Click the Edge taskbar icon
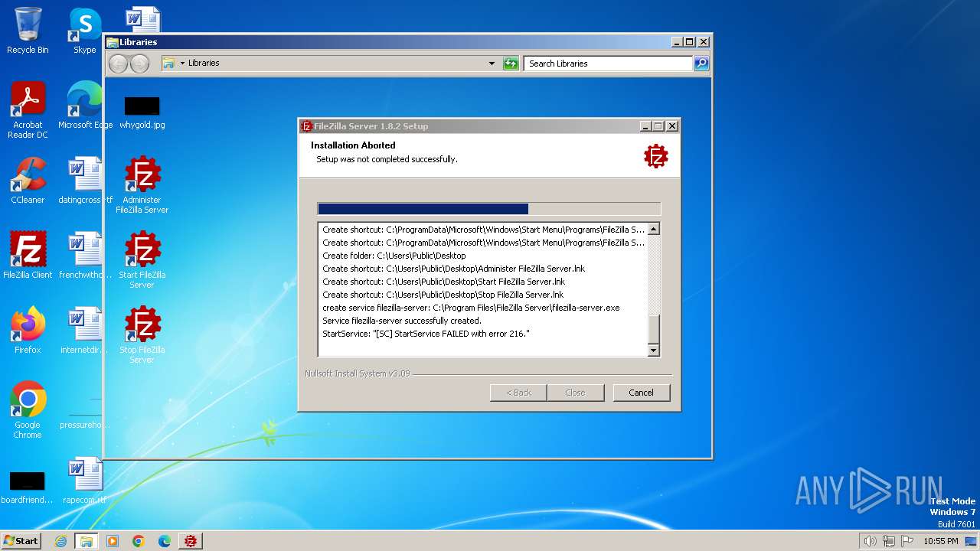 165,541
